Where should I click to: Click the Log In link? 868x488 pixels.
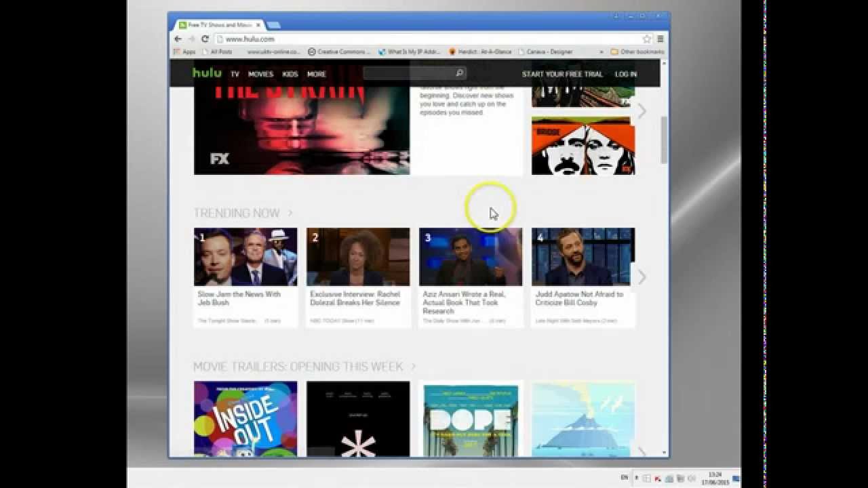pos(626,74)
